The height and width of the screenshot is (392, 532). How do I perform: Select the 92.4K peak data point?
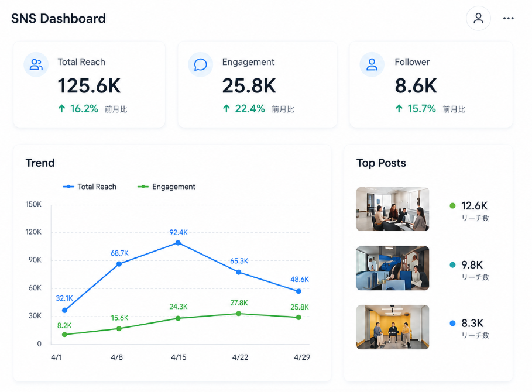[x=178, y=243]
